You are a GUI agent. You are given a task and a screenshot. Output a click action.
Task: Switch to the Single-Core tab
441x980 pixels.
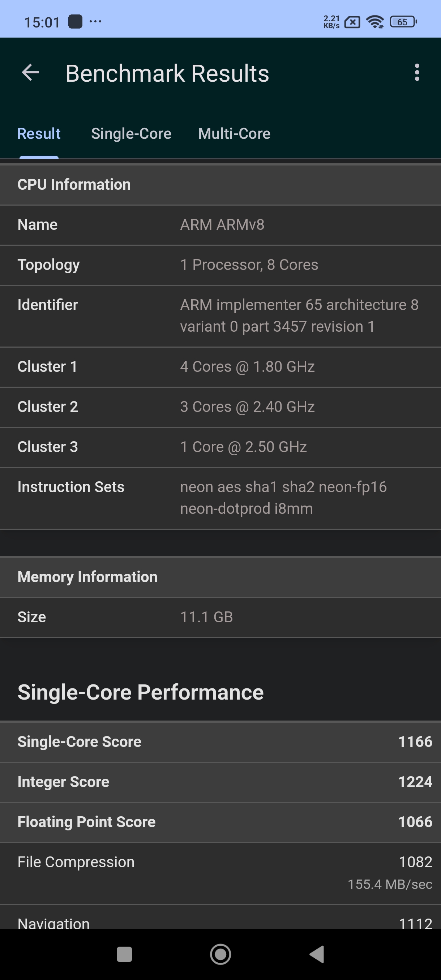(131, 134)
